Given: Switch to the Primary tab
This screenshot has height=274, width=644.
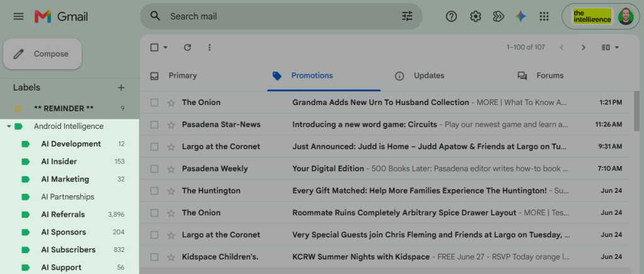Looking at the screenshot, I should tap(183, 75).
